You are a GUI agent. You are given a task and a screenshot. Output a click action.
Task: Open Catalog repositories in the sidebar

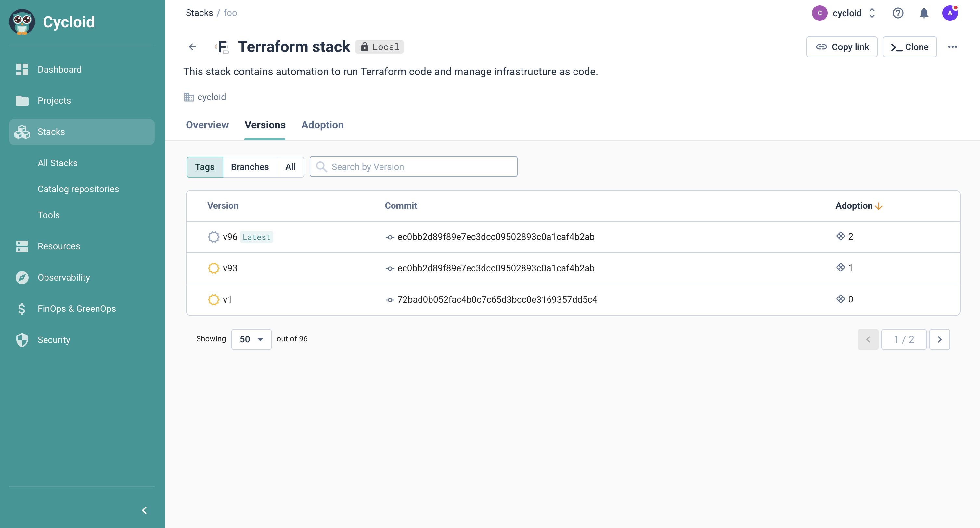tap(78, 189)
